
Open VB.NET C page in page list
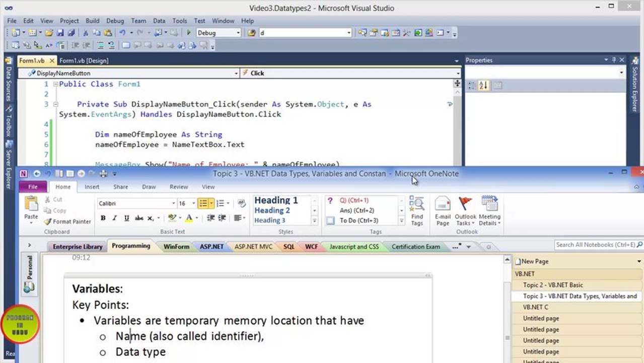(536, 307)
